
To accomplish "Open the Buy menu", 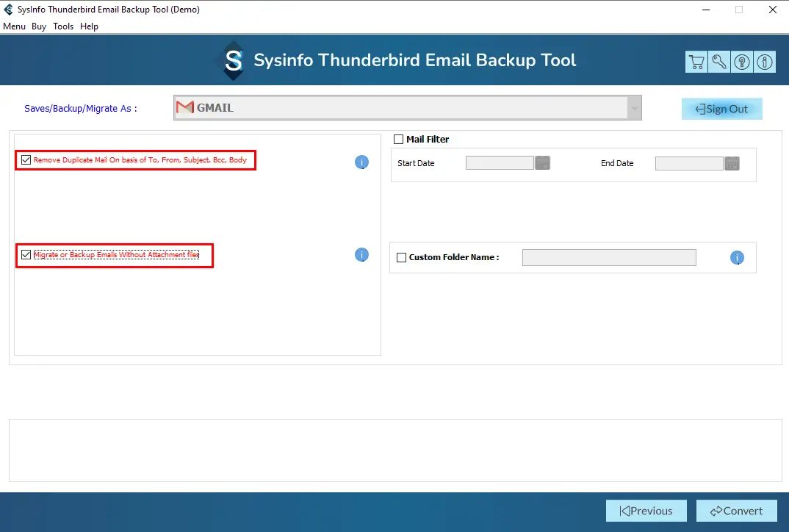I will tap(39, 26).
